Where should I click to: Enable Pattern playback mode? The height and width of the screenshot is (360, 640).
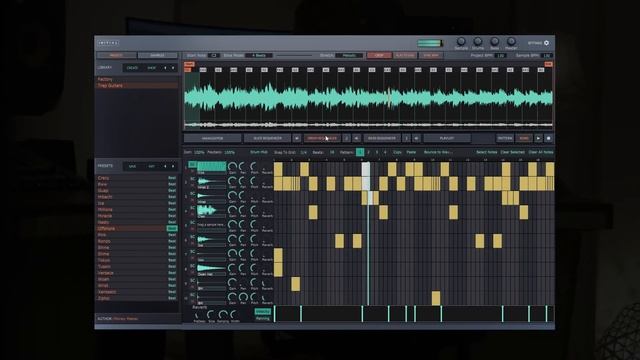(x=504, y=138)
